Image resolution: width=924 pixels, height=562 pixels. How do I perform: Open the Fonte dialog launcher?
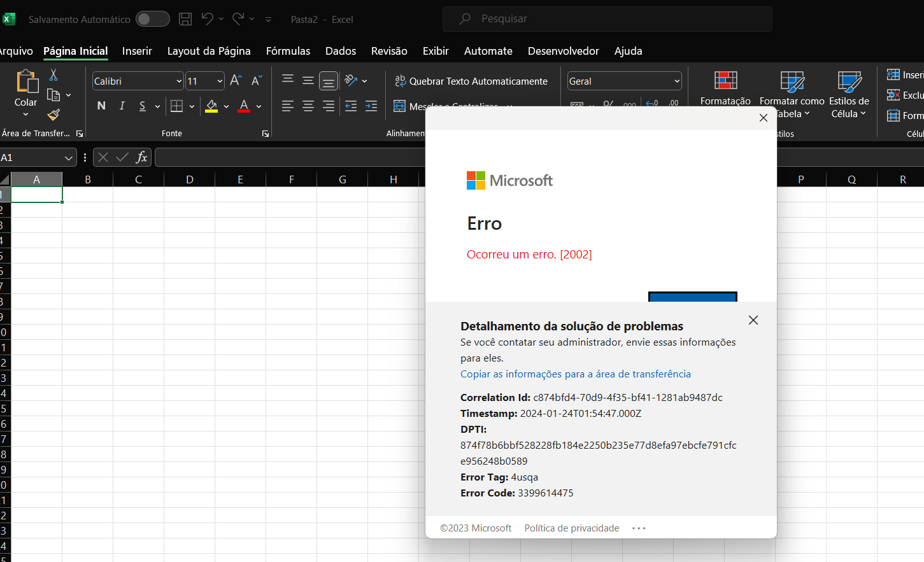tap(266, 134)
